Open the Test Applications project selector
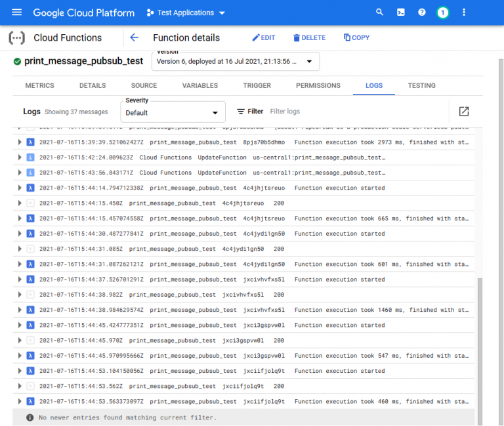 tap(186, 12)
